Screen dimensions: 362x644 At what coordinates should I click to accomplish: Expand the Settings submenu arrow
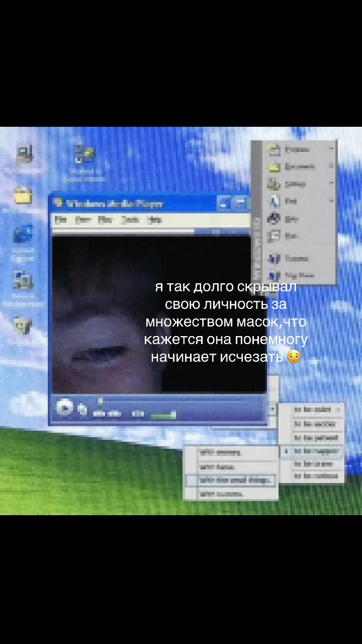tap(331, 184)
